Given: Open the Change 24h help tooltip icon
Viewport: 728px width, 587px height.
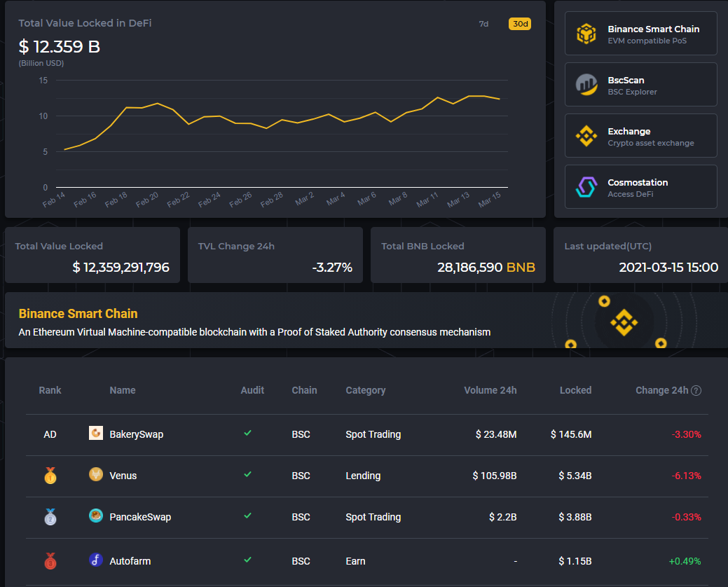Looking at the screenshot, I should [696, 390].
